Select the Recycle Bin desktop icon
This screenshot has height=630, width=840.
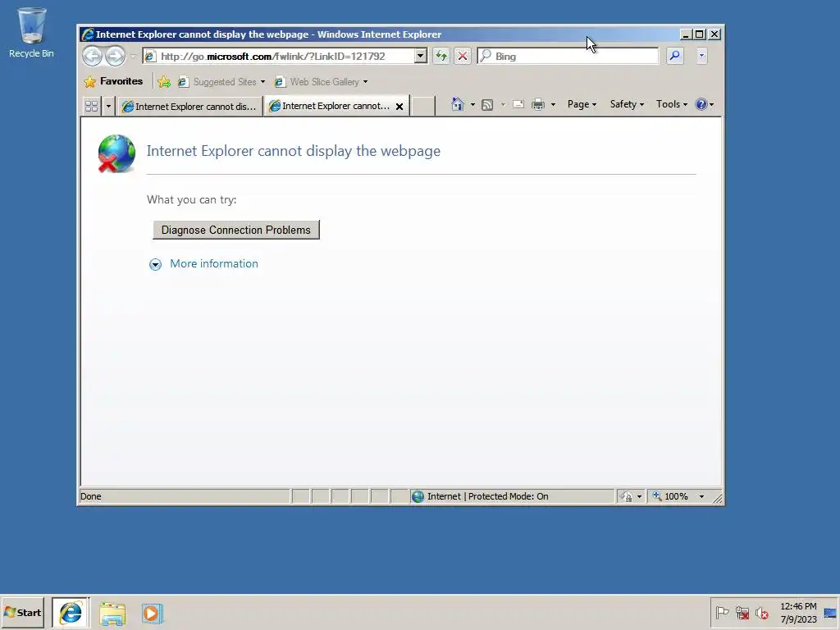click(31, 33)
